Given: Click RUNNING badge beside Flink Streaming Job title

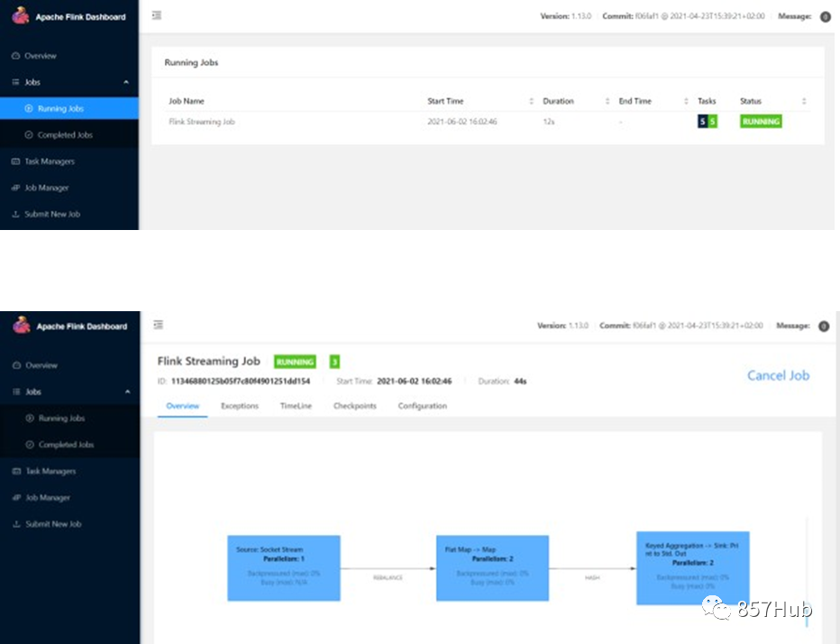Looking at the screenshot, I should pos(295,362).
